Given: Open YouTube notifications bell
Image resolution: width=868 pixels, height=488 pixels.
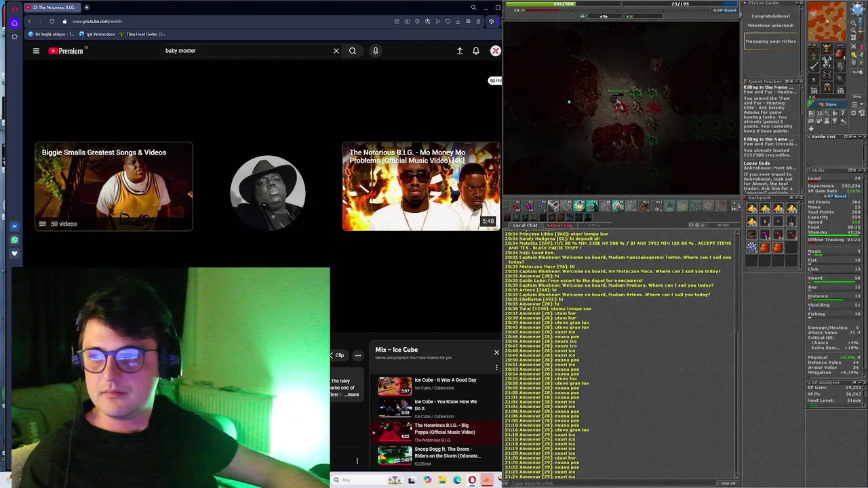Looking at the screenshot, I should (476, 51).
